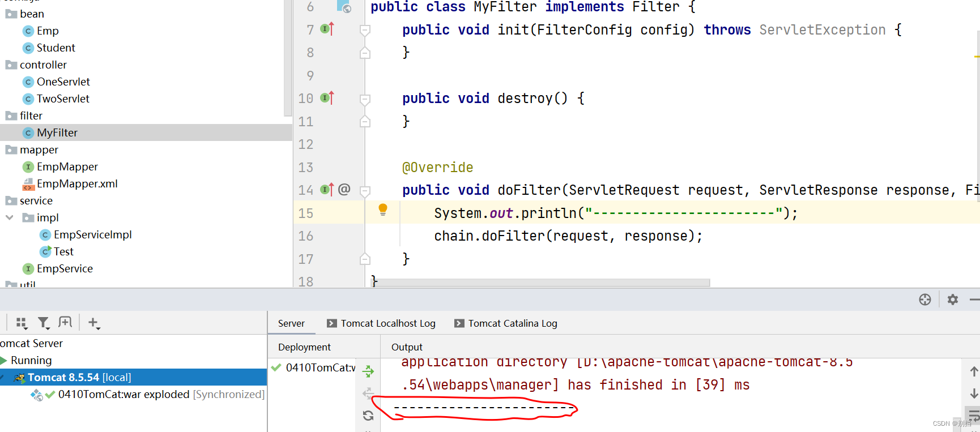Switch to the Server tab
This screenshot has height=432, width=980.
[x=291, y=323]
